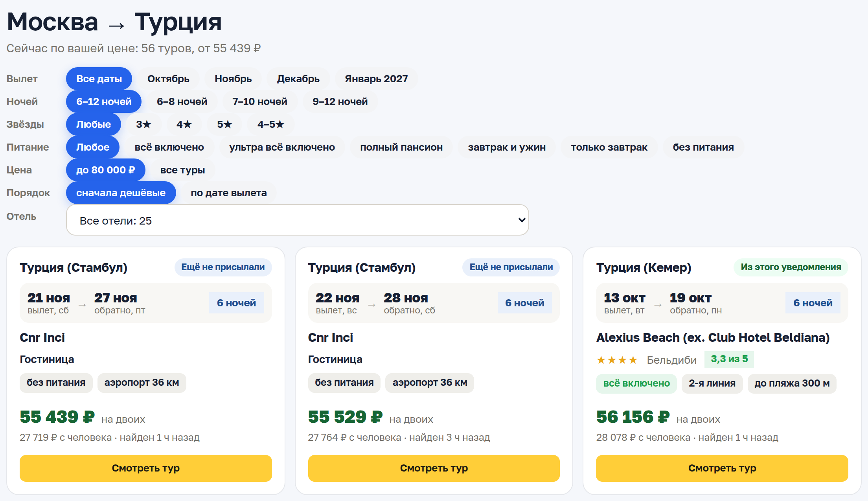Click Cnr Inci name in 55 529 ₽ card

pyautogui.click(x=330, y=337)
